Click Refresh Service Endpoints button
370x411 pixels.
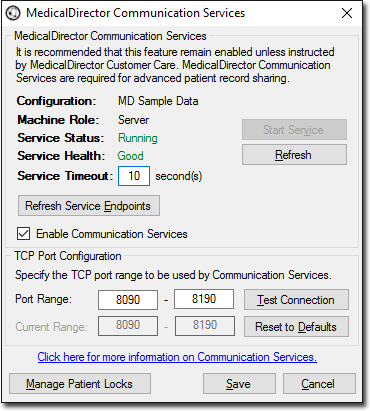pyautogui.click(x=89, y=206)
